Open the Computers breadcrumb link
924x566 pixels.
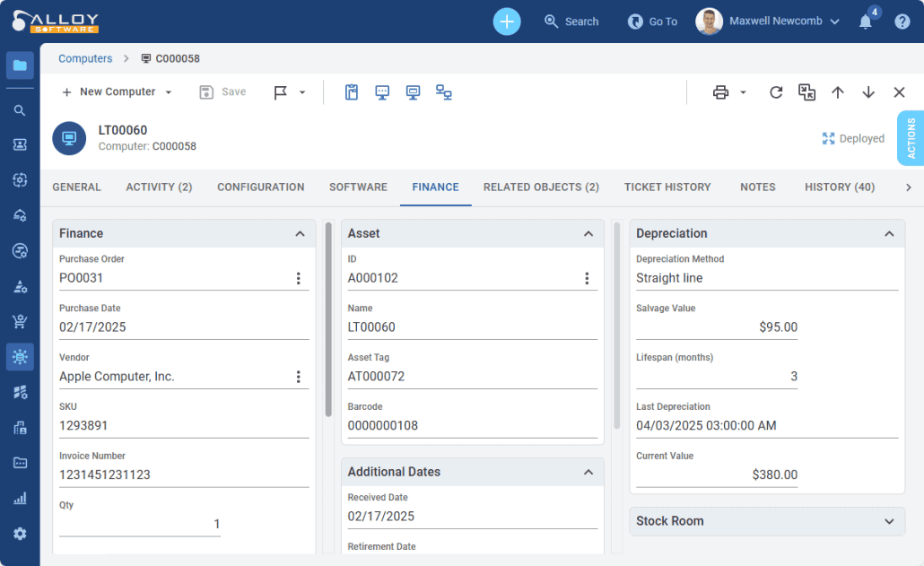click(x=84, y=58)
